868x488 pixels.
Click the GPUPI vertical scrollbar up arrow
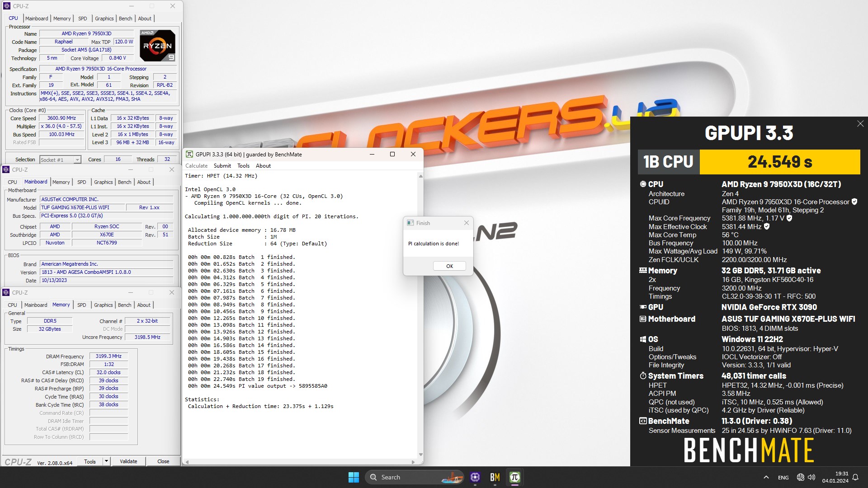click(x=420, y=176)
